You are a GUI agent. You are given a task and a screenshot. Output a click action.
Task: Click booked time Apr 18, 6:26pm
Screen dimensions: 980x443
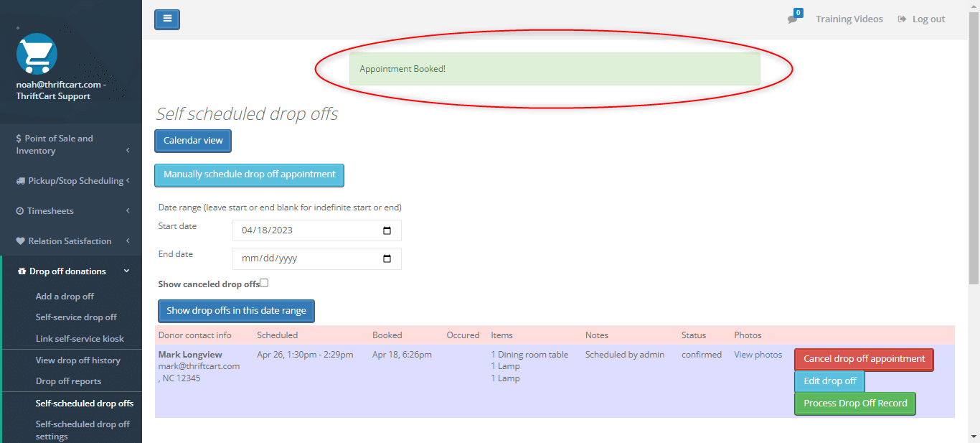click(x=402, y=355)
